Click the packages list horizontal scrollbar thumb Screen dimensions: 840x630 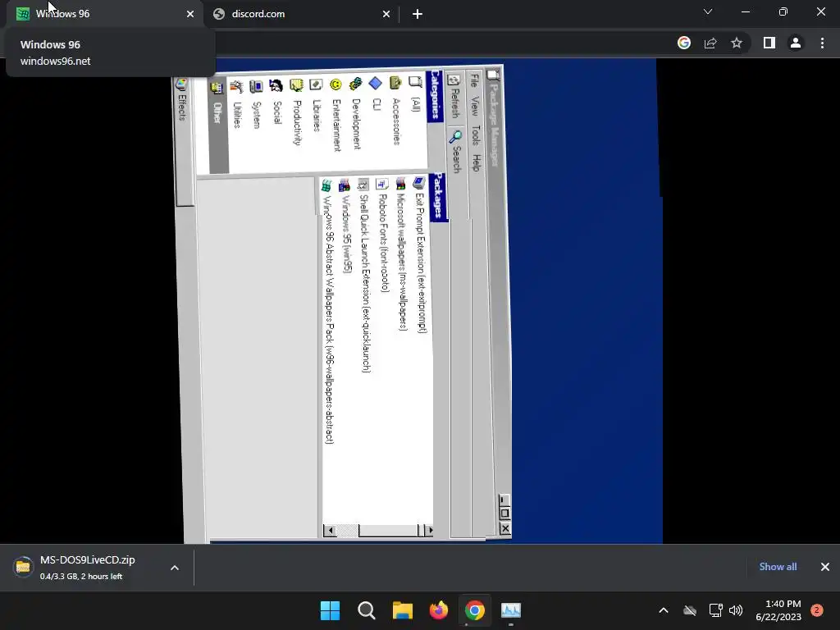388,531
